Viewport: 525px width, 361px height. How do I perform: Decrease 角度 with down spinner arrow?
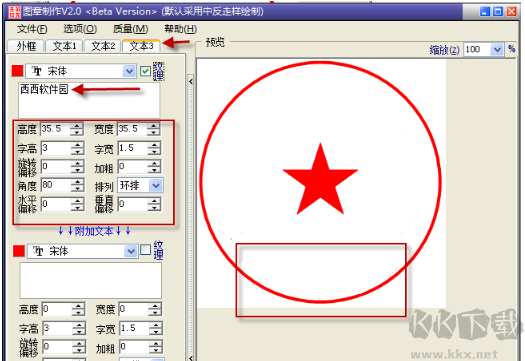tap(78, 189)
